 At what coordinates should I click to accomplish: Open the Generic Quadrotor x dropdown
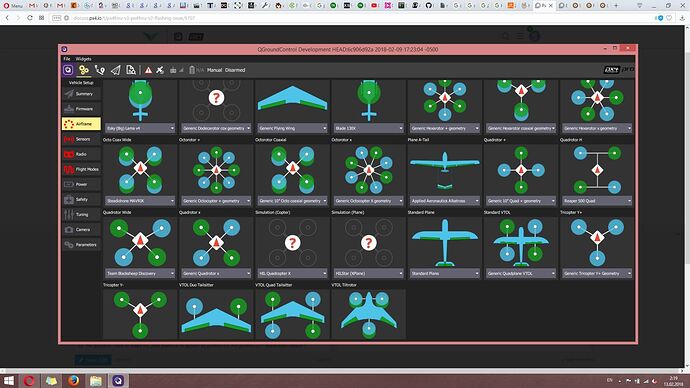click(216, 273)
